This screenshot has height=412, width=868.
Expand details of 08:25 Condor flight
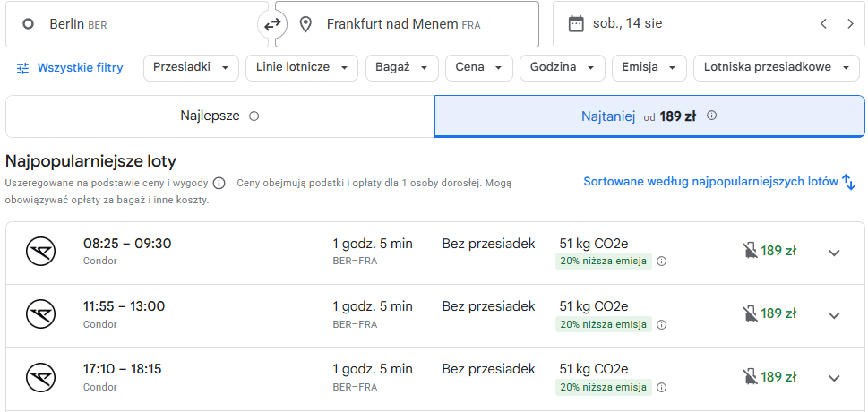(834, 253)
